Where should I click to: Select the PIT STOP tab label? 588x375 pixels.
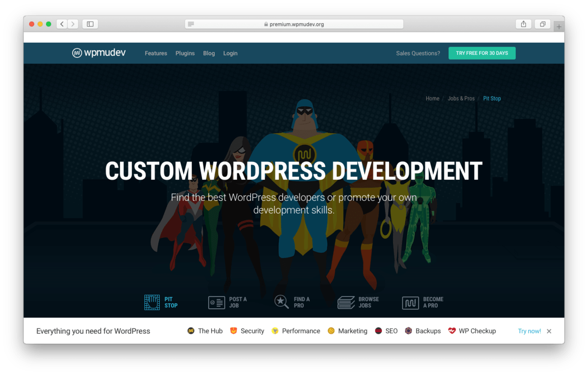coord(171,302)
